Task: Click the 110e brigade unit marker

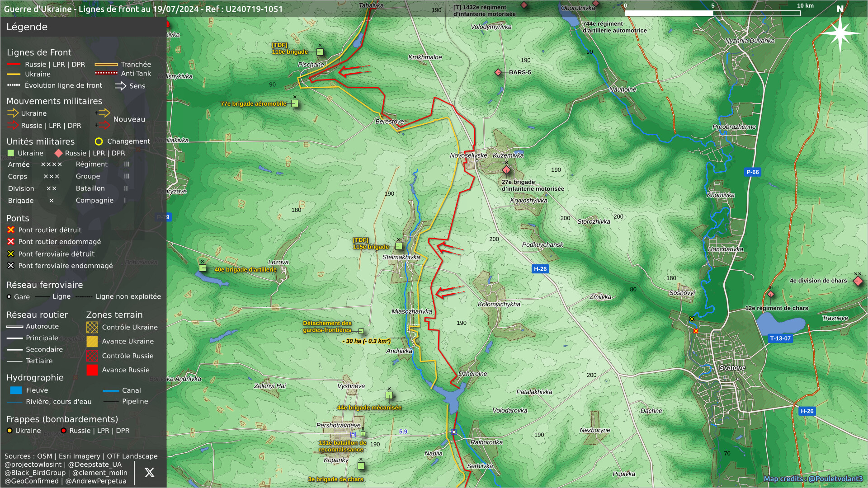Action: (320, 52)
